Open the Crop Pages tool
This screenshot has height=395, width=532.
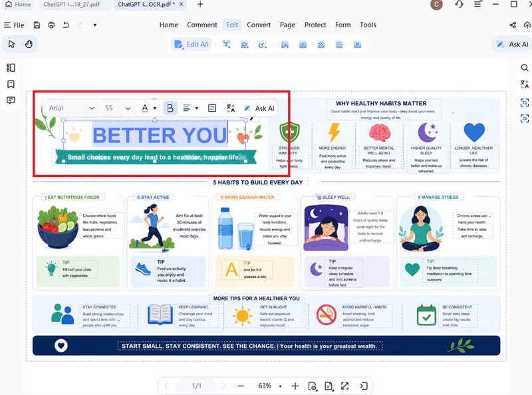tap(285, 44)
